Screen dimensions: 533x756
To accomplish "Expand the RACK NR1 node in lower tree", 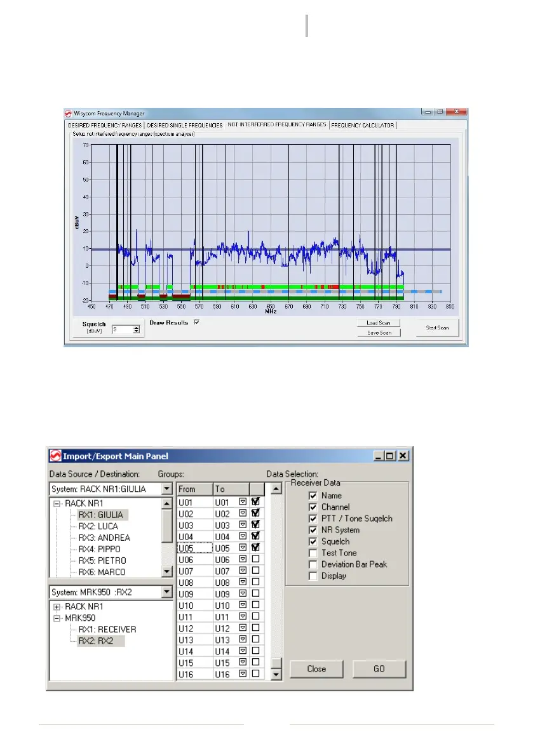I will (57, 607).
